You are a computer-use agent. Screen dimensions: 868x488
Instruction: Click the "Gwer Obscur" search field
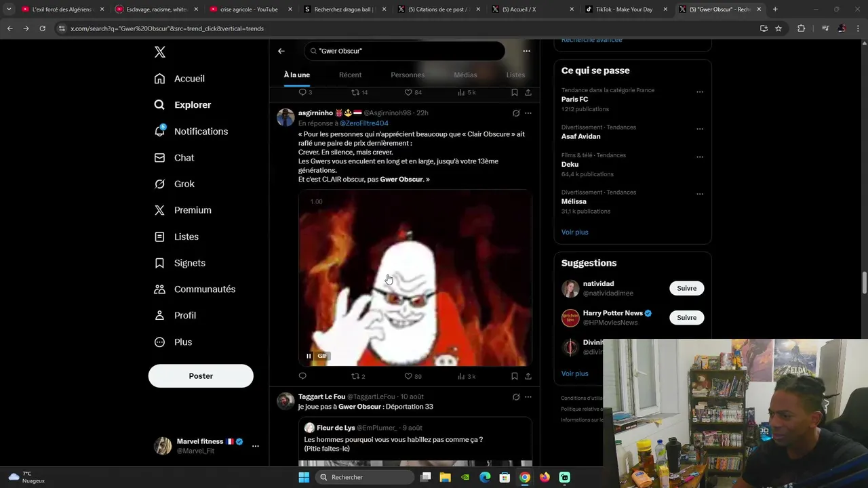(404, 51)
